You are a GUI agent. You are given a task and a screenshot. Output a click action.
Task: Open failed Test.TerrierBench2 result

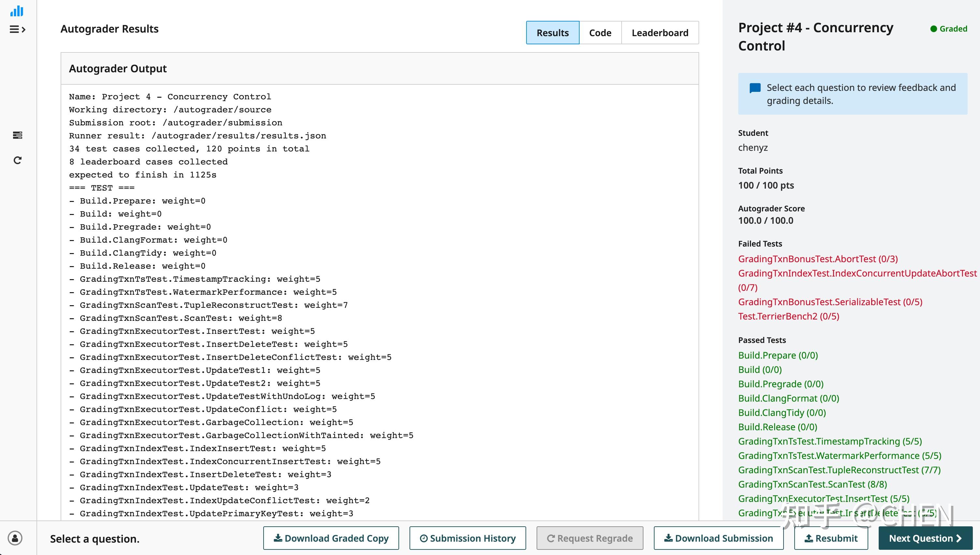[788, 316]
